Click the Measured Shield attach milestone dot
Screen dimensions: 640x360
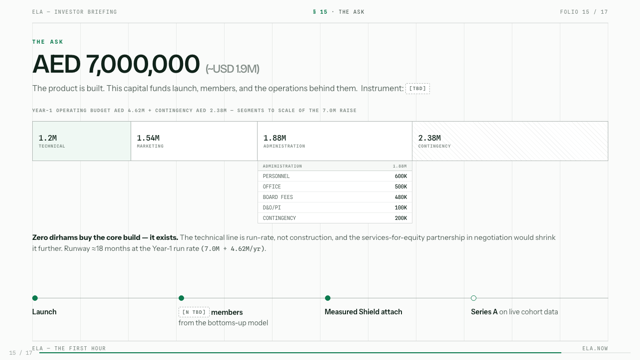pyautogui.click(x=327, y=298)
